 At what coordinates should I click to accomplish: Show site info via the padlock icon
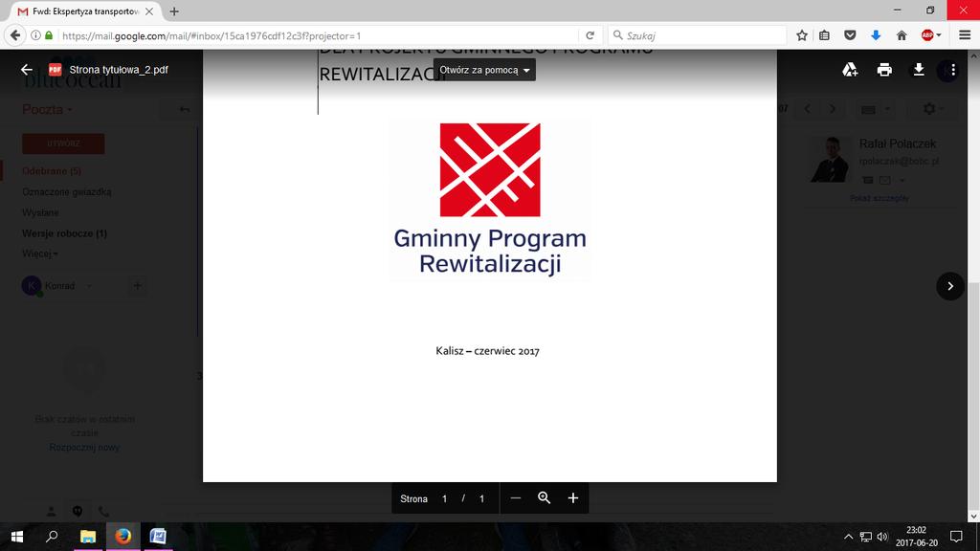[x=49, y=35]
